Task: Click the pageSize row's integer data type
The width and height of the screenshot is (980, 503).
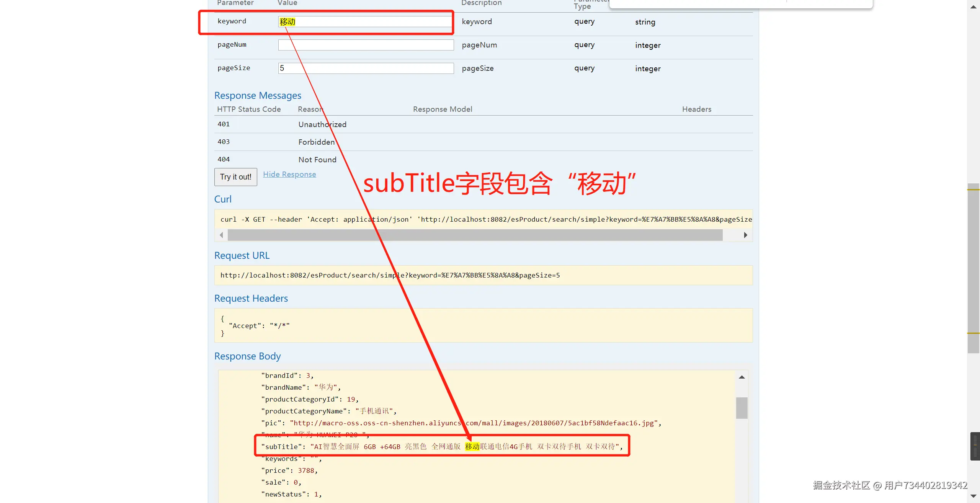Action: pos(648,69)
